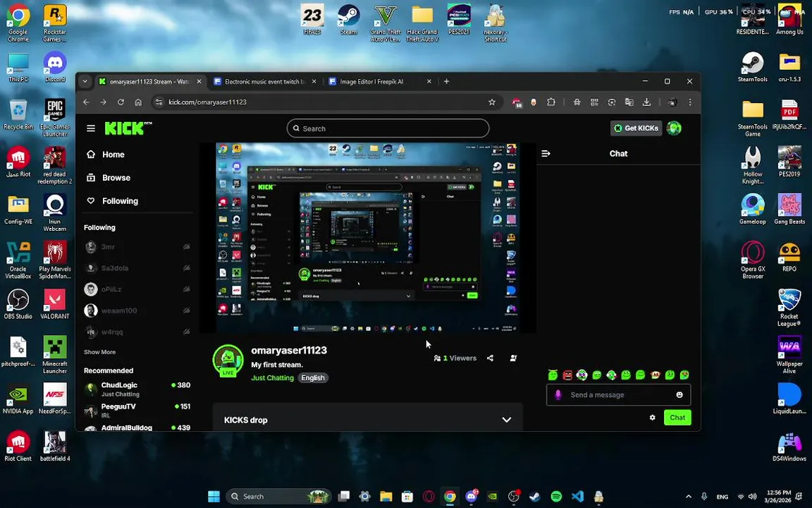Open Chrome extensions puzzle icon
Image resolution: width=812 pixels, height=508 pixels.
click(x=551, y=102)
